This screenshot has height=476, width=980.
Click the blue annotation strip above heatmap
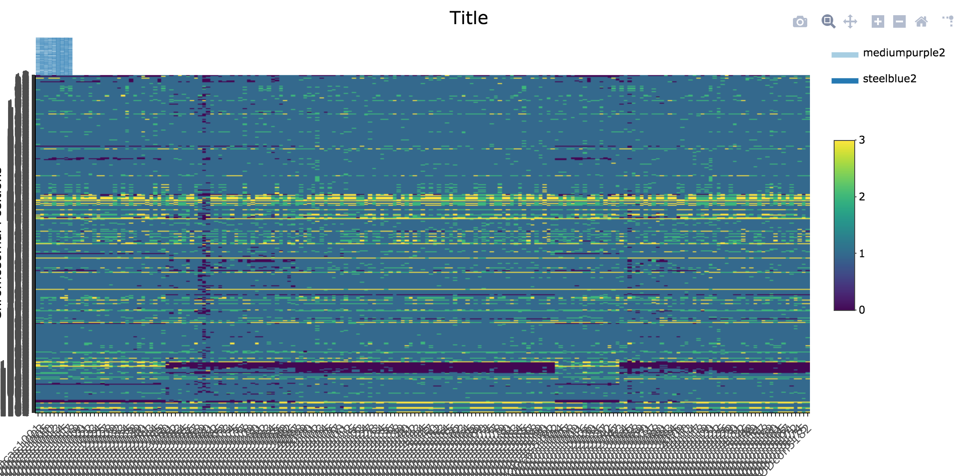[x=54, y=56]
